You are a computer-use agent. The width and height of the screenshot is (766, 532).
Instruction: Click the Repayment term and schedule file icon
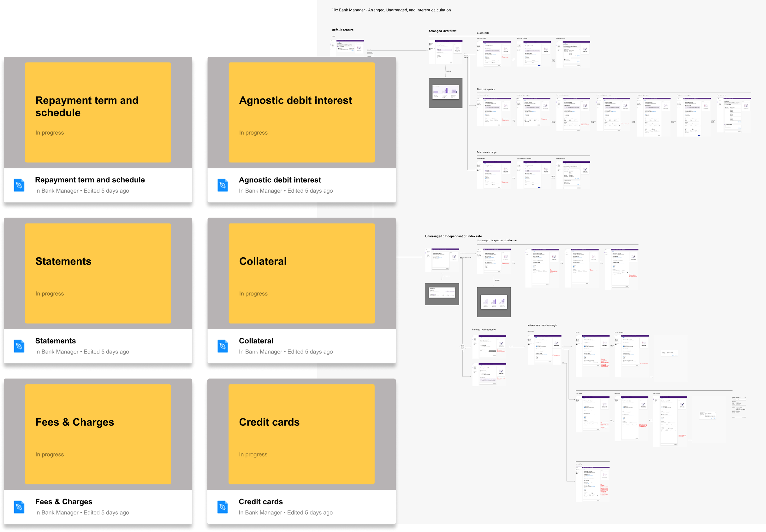pos(19,185)
